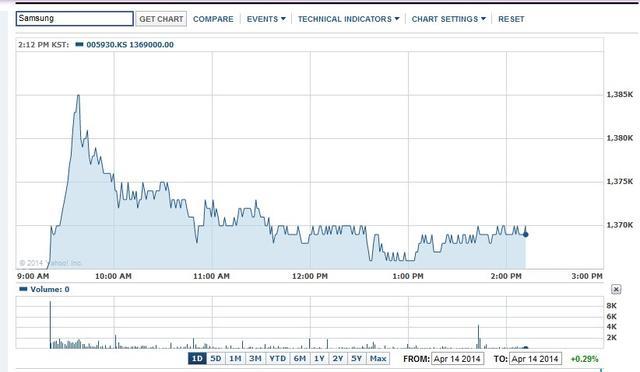Viewport: 640px width, 372px height.
Task: Click the FROM date field
Action: 458,359
